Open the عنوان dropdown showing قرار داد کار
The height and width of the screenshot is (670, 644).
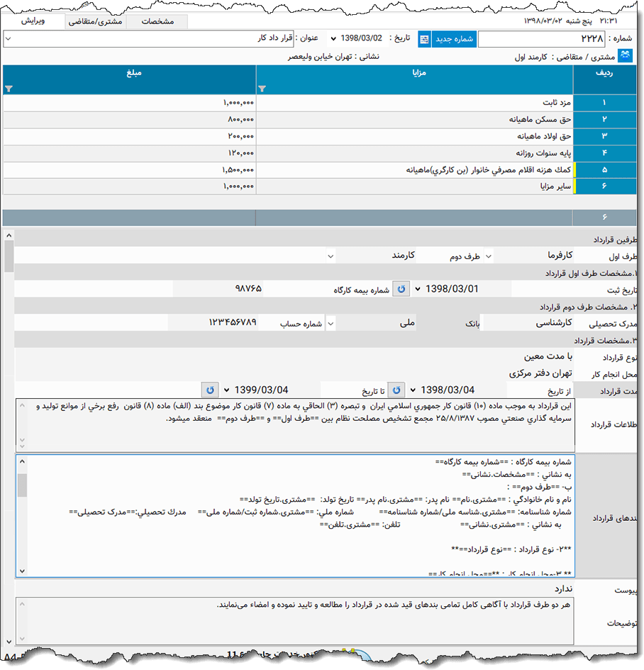click(x=7, y=39)
